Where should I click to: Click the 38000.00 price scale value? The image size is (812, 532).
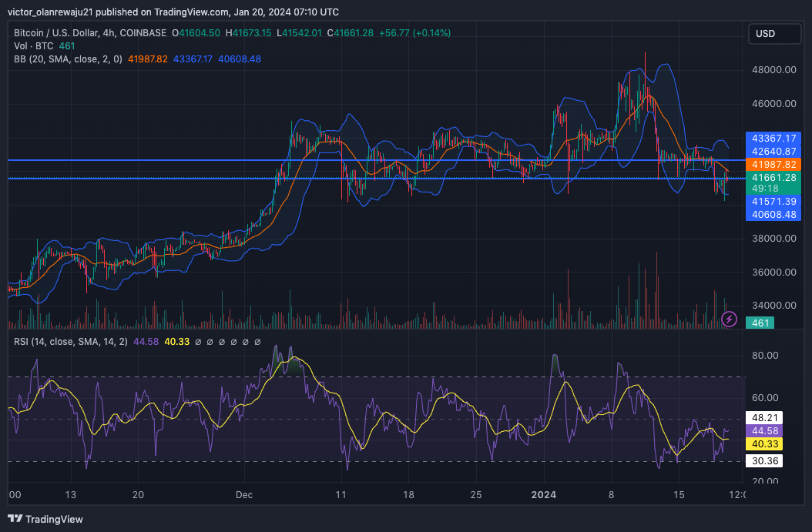click(x=773, y=239)
